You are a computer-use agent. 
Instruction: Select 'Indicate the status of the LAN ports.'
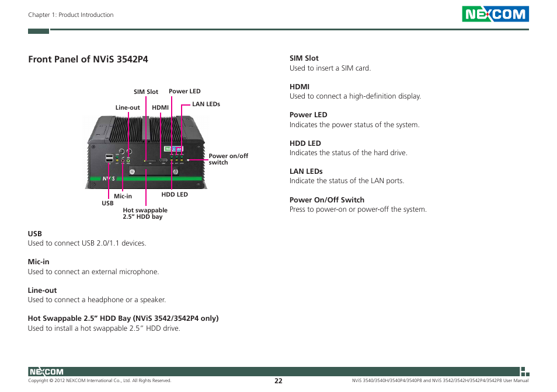coord(347,181)
